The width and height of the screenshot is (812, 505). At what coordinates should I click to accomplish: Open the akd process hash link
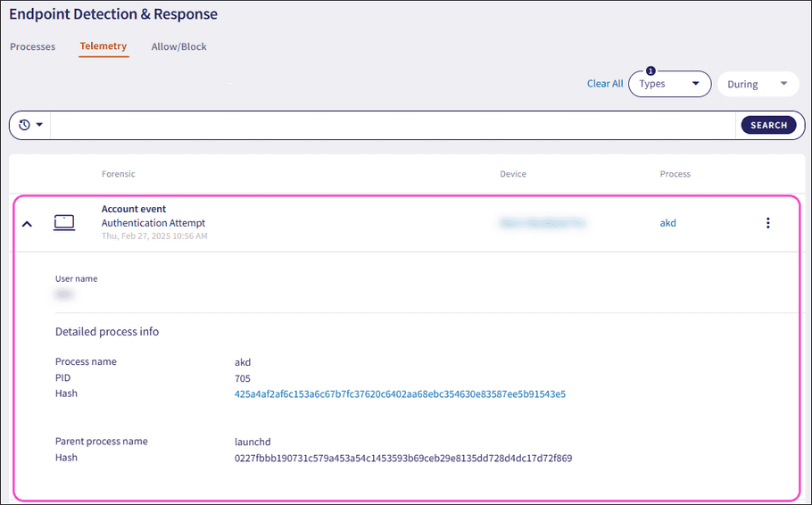tap(400, 394)
